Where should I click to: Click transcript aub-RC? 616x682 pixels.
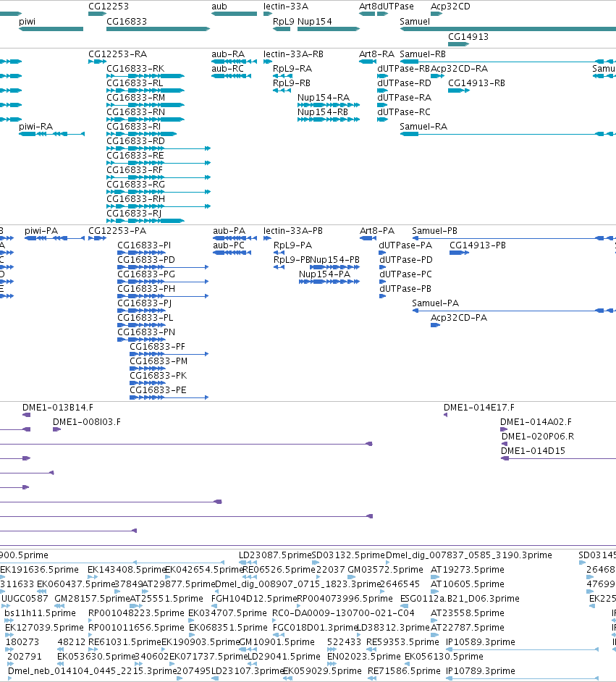(228, 69)
